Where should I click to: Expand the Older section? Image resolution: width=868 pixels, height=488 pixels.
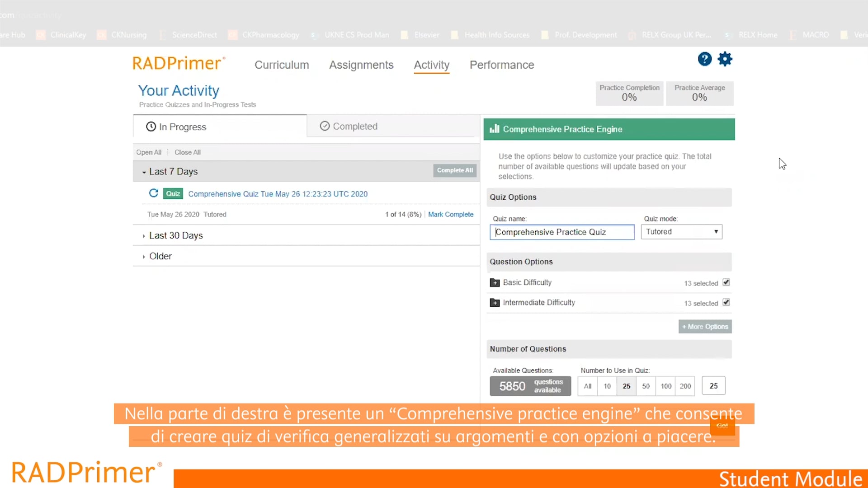click(x=160, y=256)
